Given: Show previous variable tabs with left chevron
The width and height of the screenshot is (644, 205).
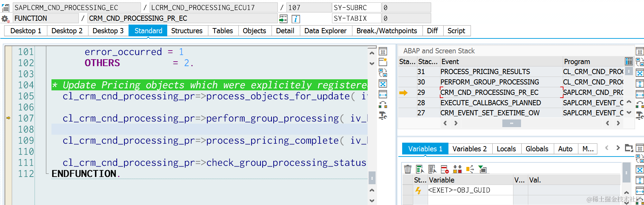Looking at the screenshot, I should 607,148.
